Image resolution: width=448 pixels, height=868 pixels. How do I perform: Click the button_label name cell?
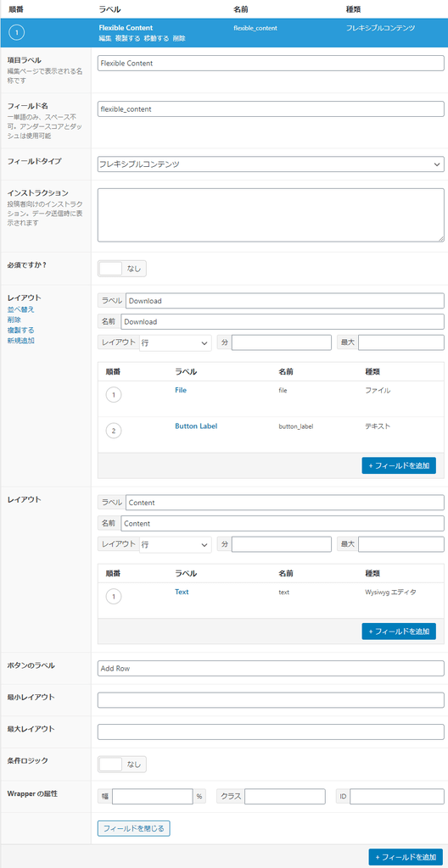tap(296, 426)
